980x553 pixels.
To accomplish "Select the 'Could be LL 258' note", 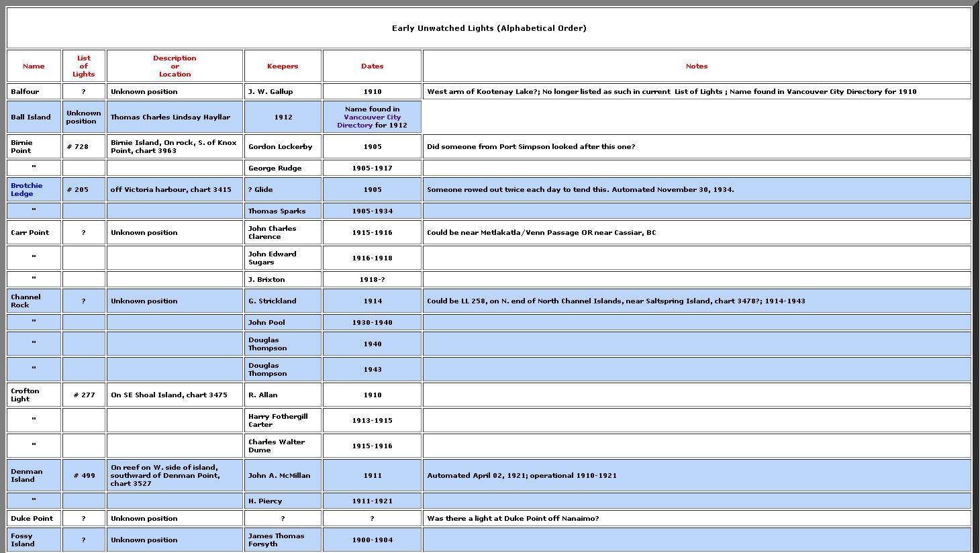I will [697, 301].
